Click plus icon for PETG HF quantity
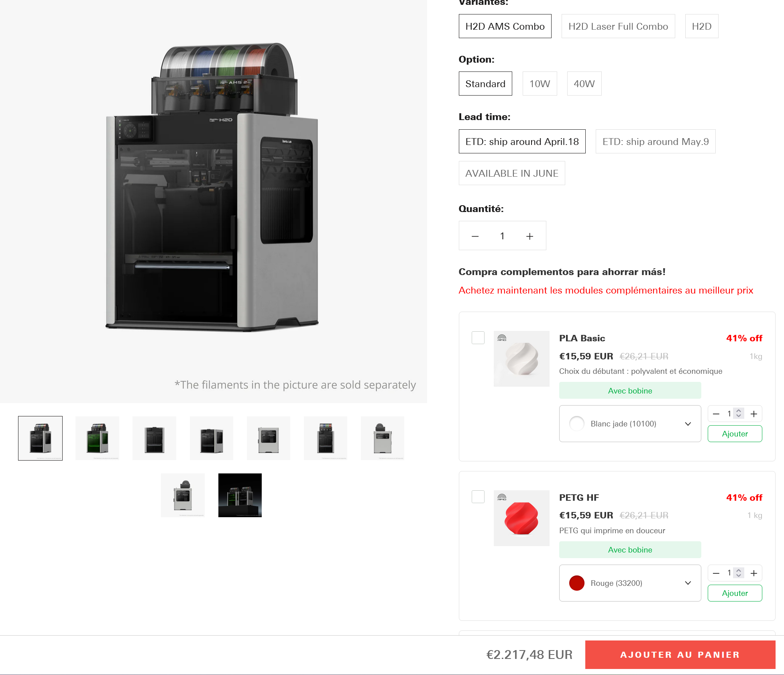This screenshot has width=784, height=675. (x=754, y=573)
